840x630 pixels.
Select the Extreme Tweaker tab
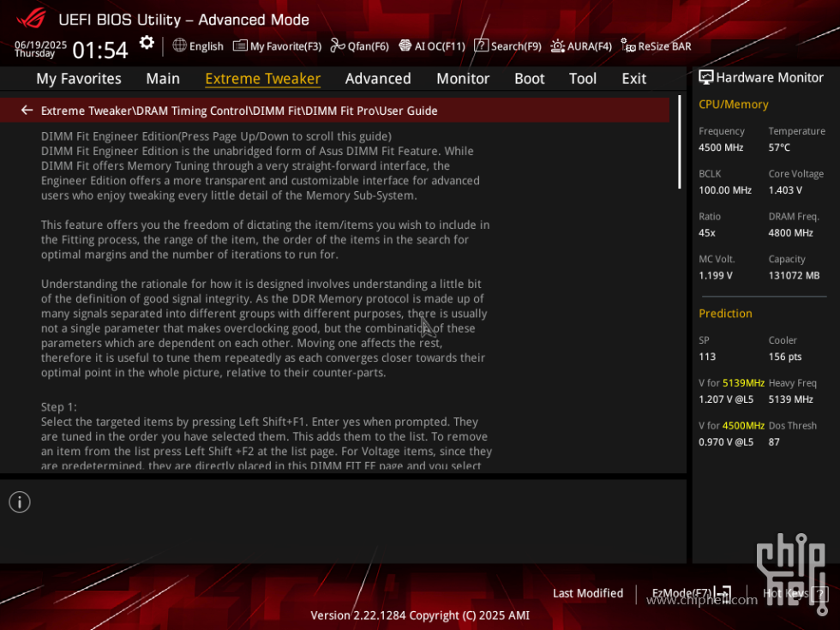coord(263,79)
